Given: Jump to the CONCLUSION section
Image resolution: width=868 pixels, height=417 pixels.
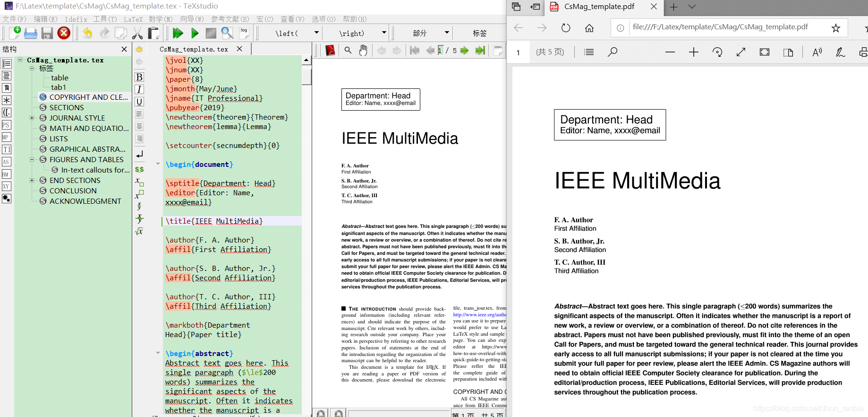Looking at the screenshot, I should tap(73, 191).
